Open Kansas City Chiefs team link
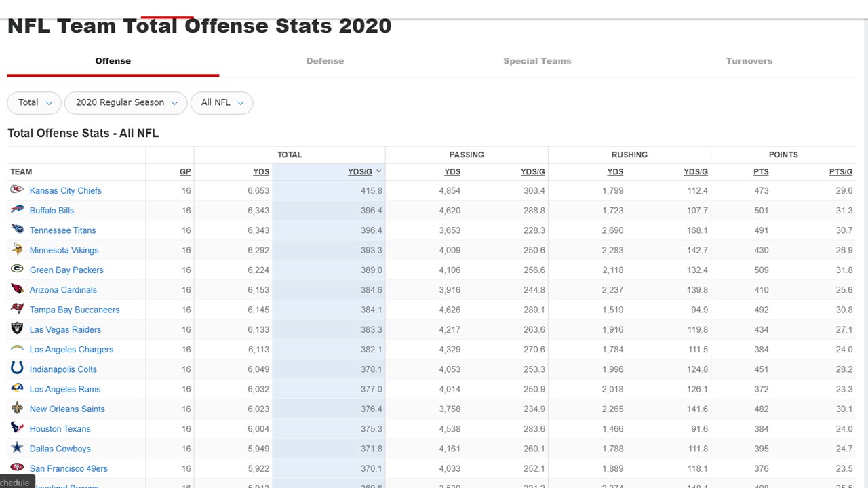Screen dimensions: 868x488 pyautogui.click(x=65, y=190)
